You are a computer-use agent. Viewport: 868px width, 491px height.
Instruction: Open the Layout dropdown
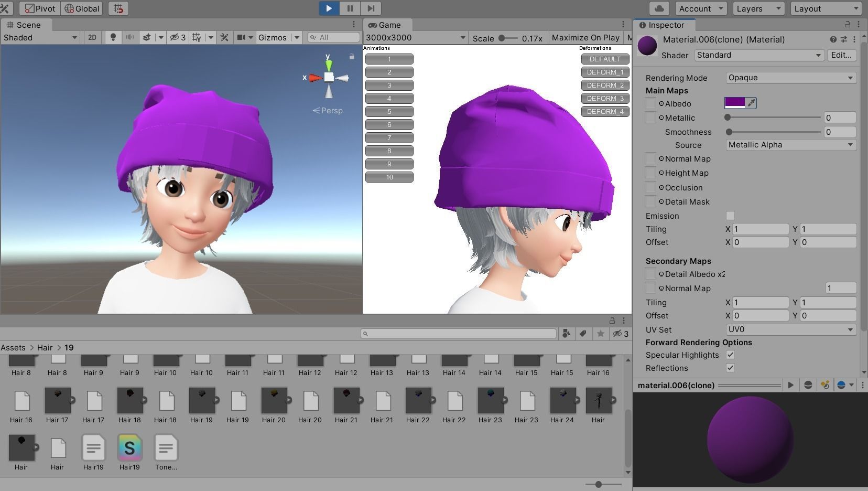click(826, 8)
